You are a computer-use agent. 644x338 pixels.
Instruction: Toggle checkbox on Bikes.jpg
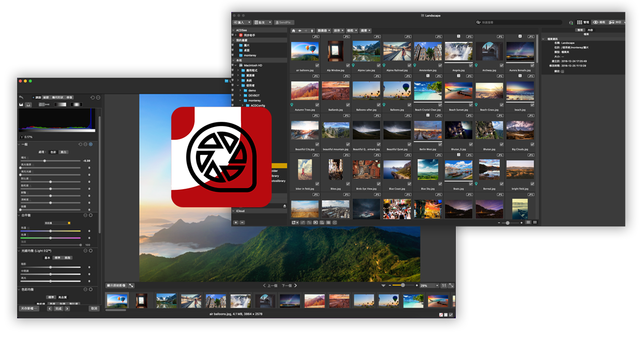pos(347,184)
